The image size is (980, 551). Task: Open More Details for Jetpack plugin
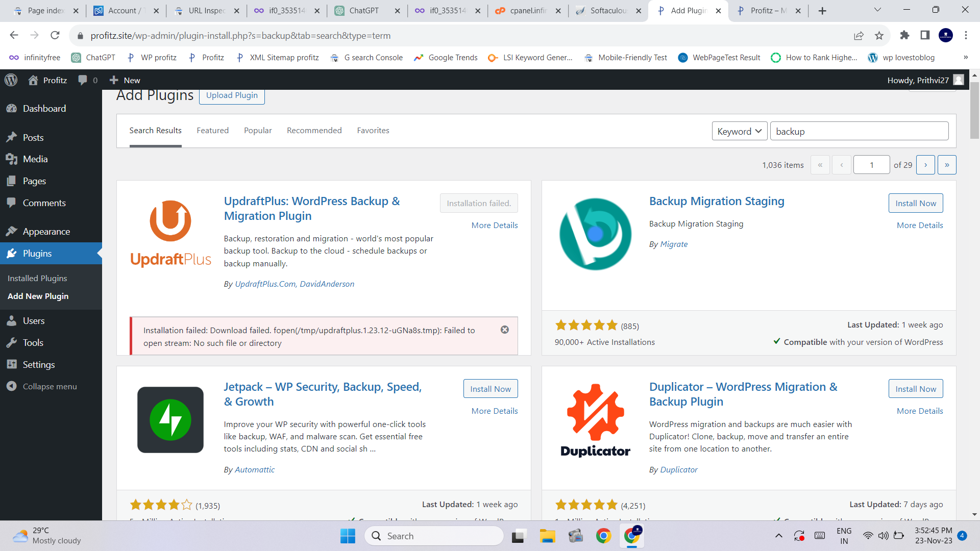[x=494, y=411]
